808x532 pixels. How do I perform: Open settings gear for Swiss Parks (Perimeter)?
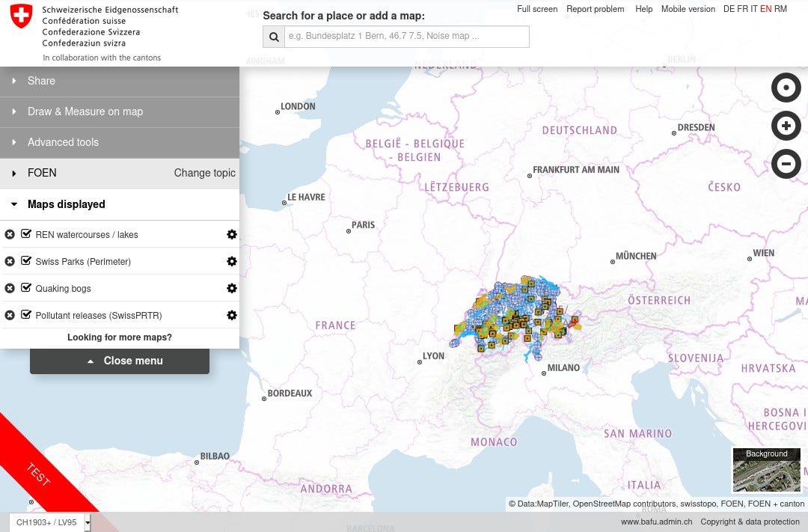[x=232, y=261]
